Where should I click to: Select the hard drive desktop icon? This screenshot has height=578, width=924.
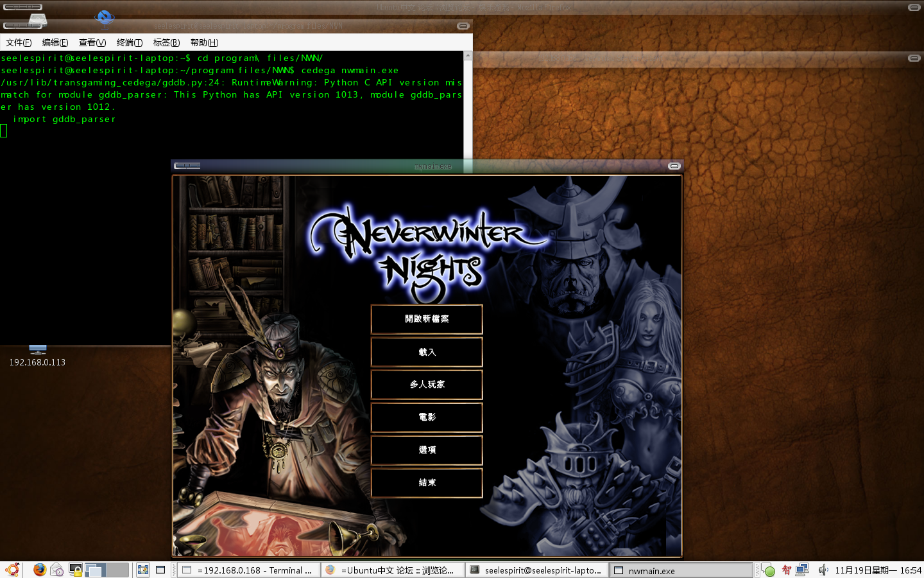tap(37, 21)
